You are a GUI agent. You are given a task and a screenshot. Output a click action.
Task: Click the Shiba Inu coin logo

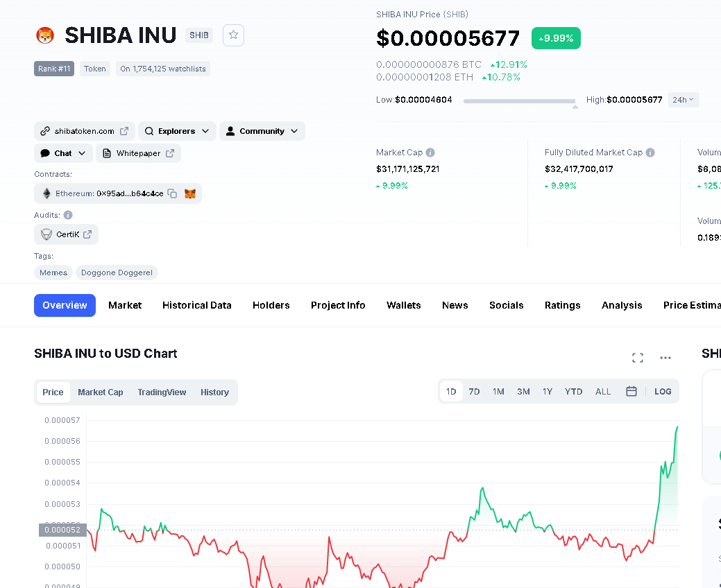45,35
